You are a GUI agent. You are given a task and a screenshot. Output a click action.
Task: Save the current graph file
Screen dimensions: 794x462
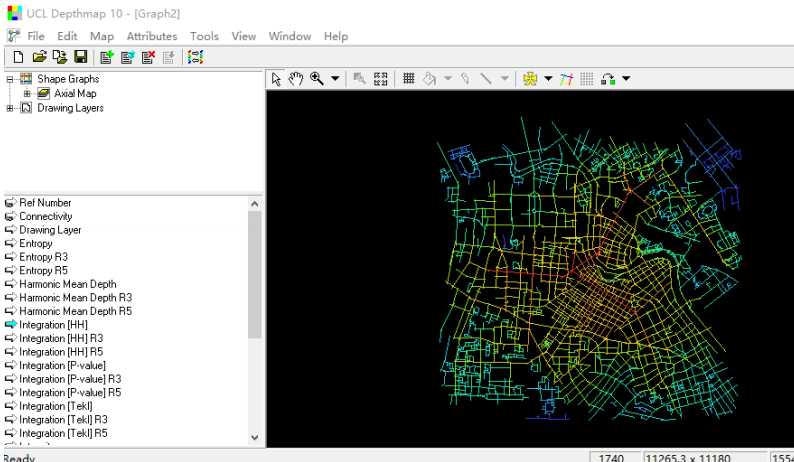click(81, 57)
